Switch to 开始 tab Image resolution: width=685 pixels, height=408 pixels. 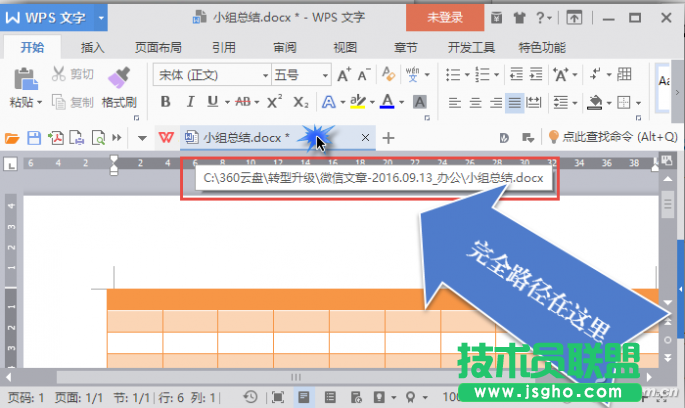32,47
